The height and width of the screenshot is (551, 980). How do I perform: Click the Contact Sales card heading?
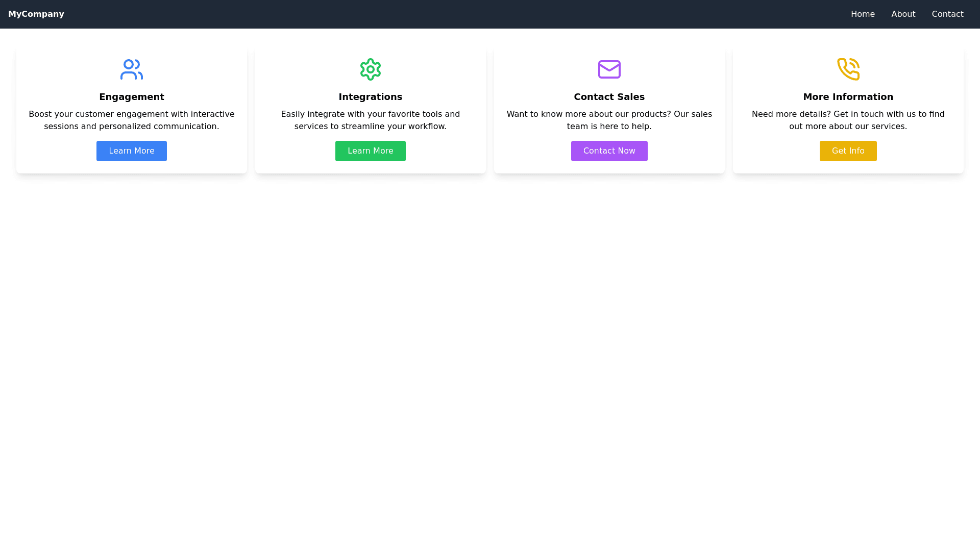(609, 97)
